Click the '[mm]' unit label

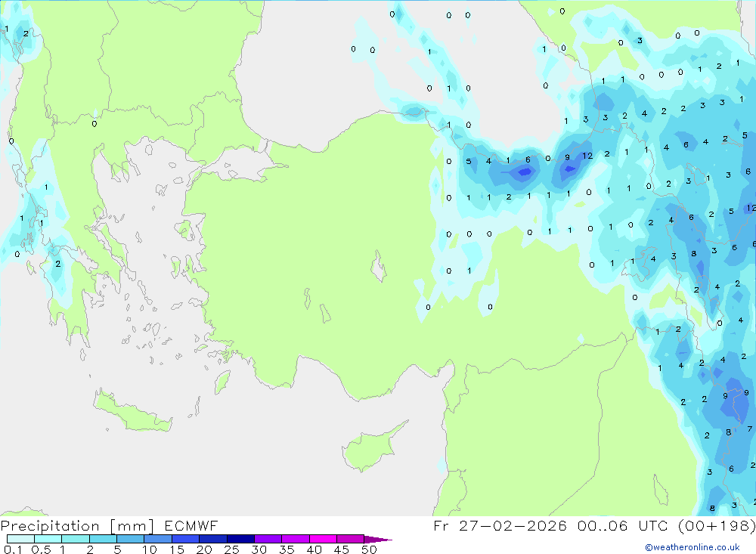[132, 526]
